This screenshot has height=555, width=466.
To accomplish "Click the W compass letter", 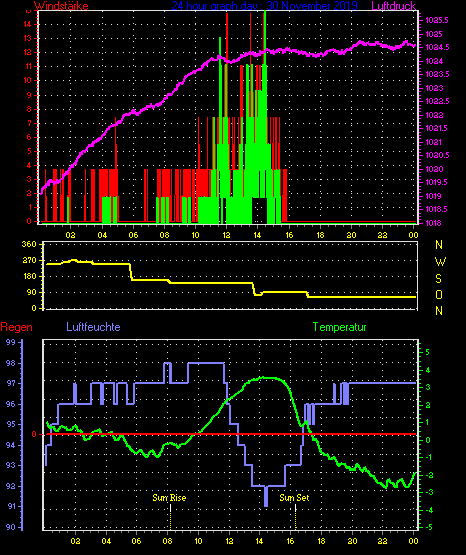I will (x=440, y=262).
